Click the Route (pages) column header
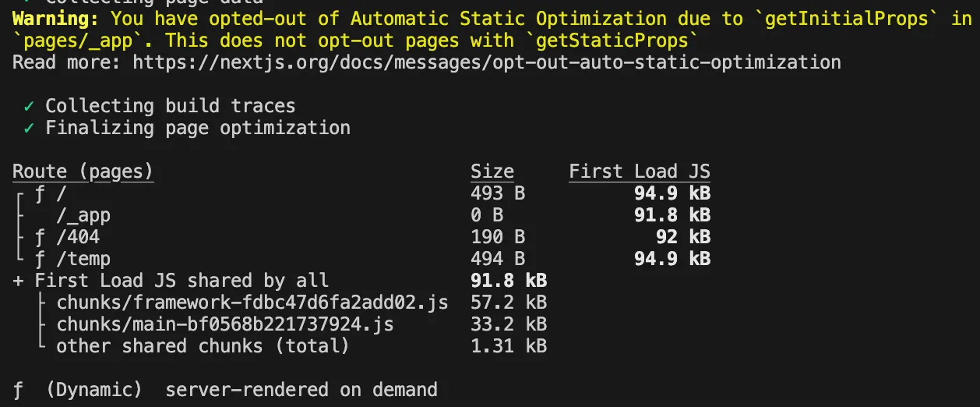The height and width of the screenshot is (407, 980). (83, 172)
